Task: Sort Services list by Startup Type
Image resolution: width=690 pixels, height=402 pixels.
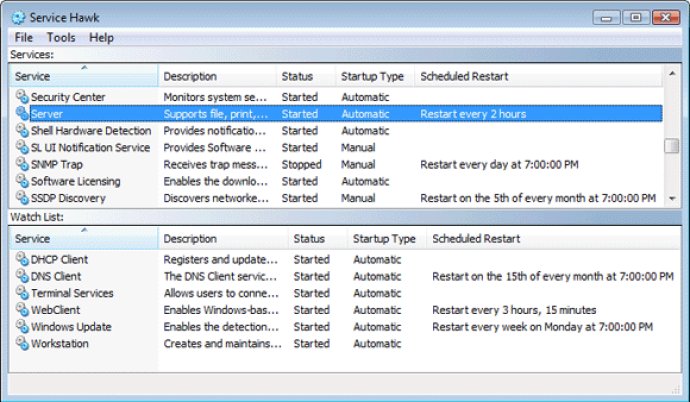Action: pyautogui.click(x=375, y=76)
